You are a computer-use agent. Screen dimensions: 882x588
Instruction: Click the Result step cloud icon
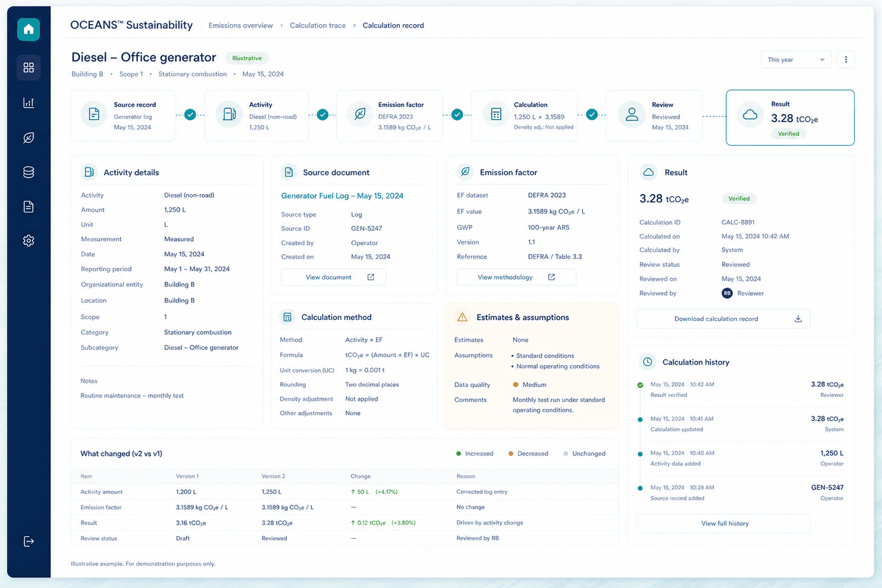(x=750, y=115)
